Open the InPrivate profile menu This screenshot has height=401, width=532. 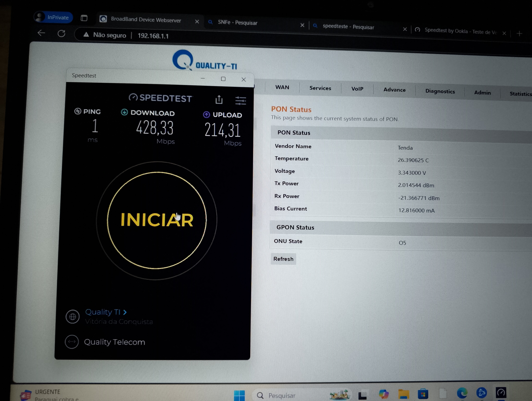point(53,17)
